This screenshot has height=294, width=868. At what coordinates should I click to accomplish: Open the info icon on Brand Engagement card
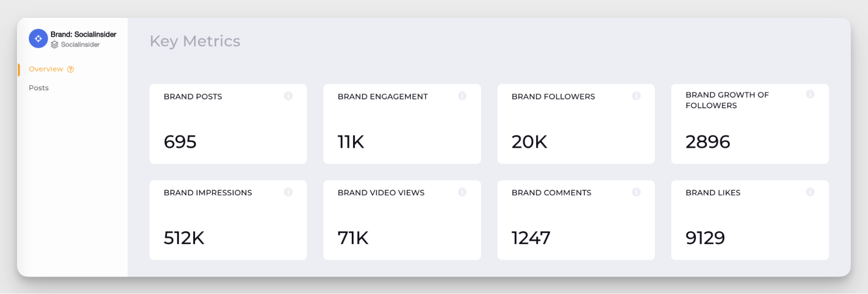point(462,96)
